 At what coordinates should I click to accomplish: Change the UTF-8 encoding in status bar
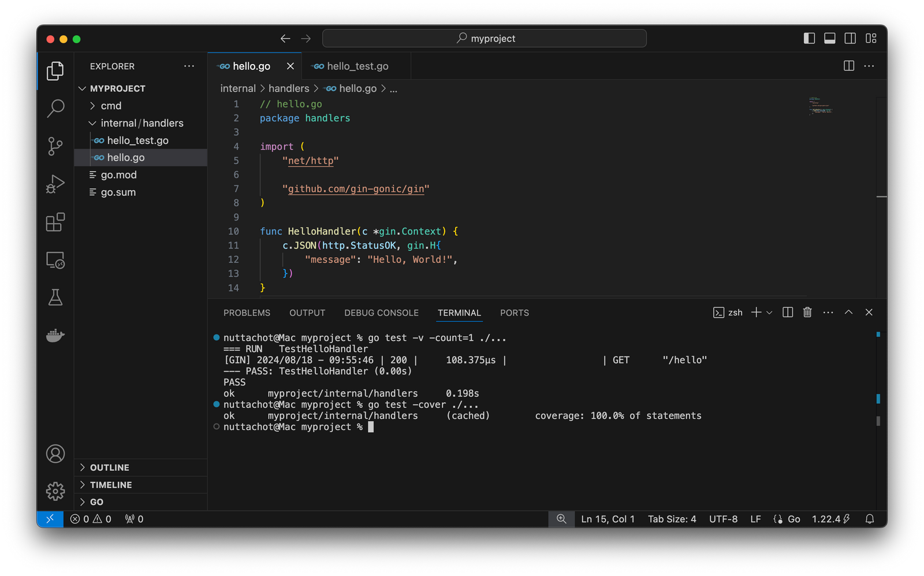point(723,519)
